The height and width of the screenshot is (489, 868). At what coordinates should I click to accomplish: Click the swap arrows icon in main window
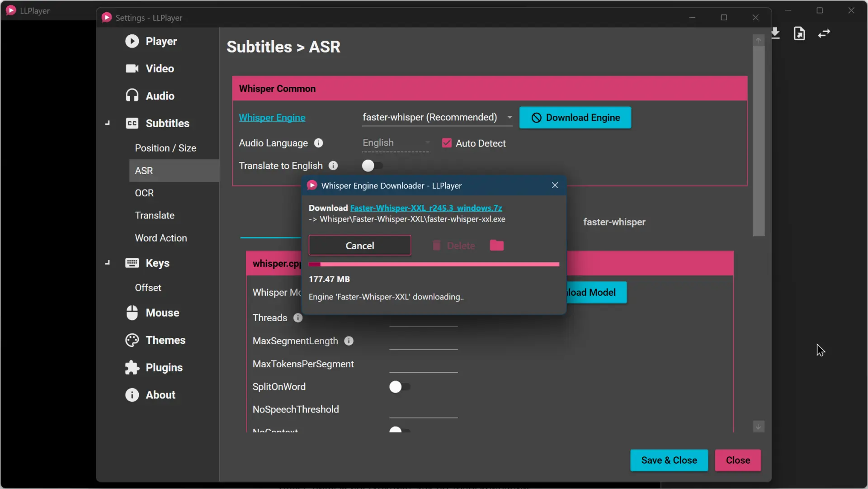coord(824,33)
